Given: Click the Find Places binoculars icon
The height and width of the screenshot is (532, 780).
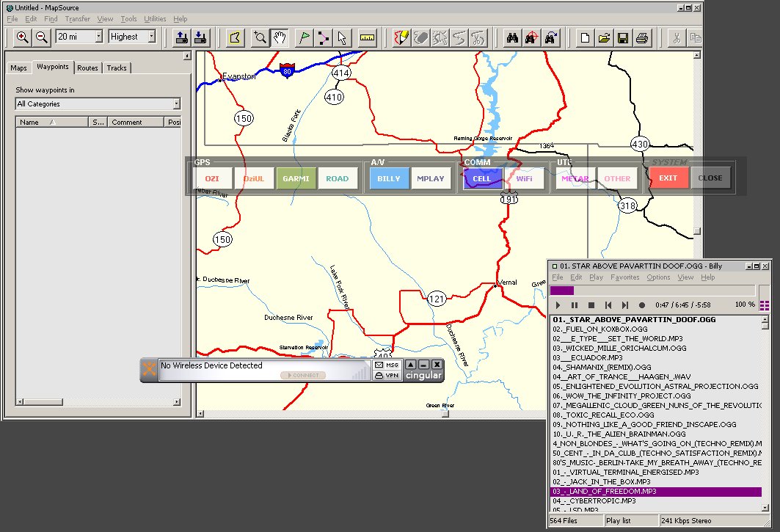Looking at the screenshot, I should [x=512, y=37].
